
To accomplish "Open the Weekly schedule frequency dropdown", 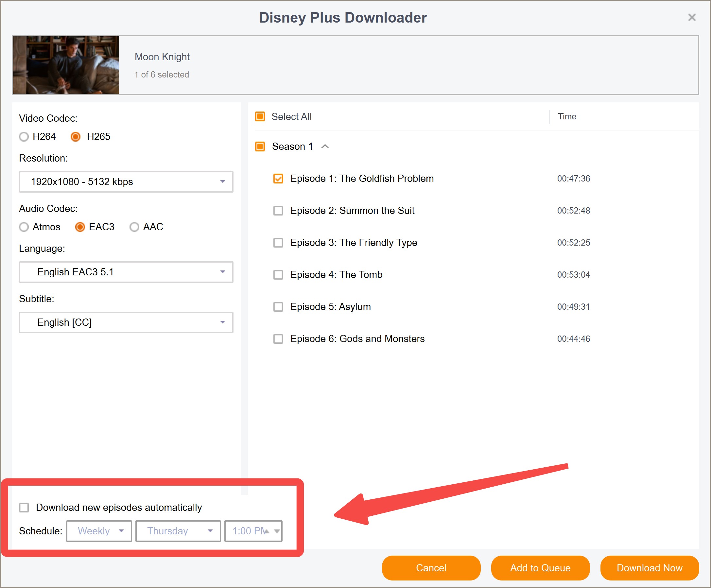I will pos(99,531).
